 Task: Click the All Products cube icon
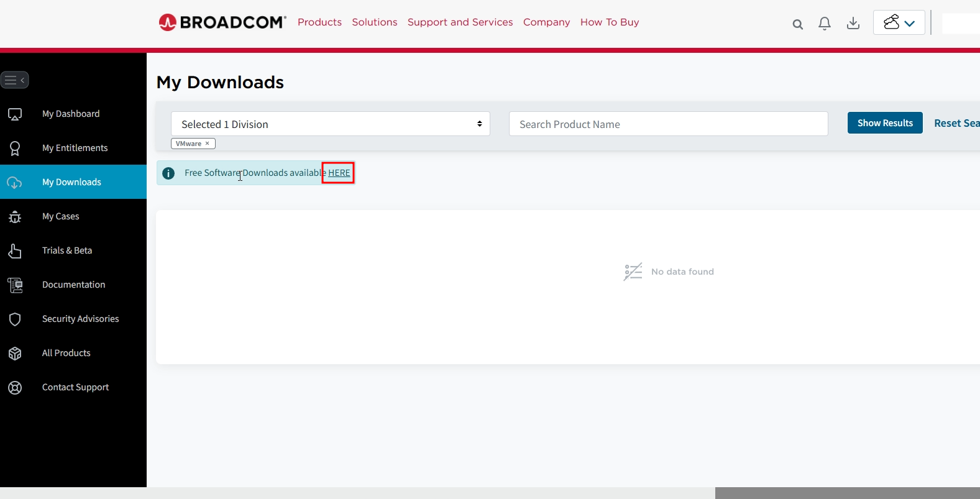[x=15, y=354]
